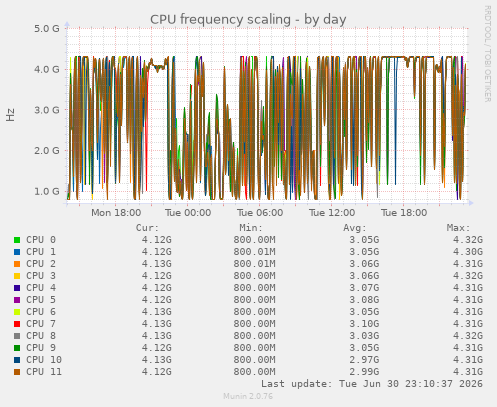Click CPU 8 max value 4.32G
The image size is (497, 407).
[468, 336]
